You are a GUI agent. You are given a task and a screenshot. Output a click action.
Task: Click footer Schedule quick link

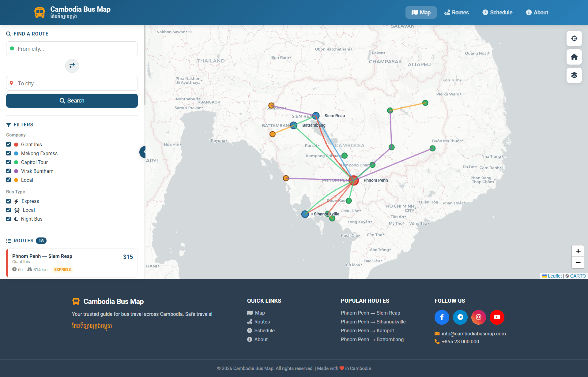[261, 330]
